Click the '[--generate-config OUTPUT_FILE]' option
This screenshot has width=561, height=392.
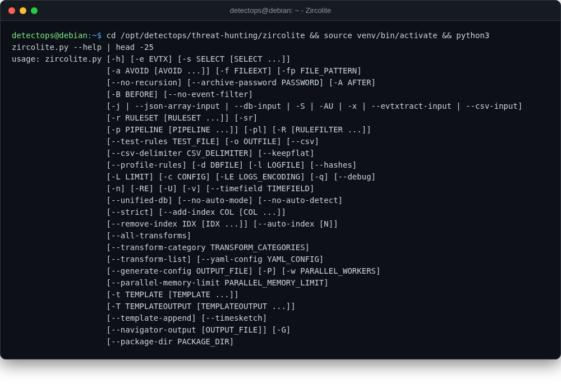(x=180, y=271)
